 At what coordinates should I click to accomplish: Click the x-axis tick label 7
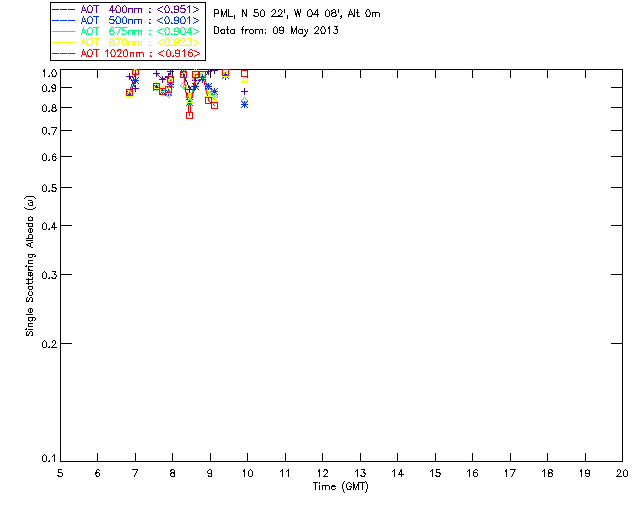(135, 473)
